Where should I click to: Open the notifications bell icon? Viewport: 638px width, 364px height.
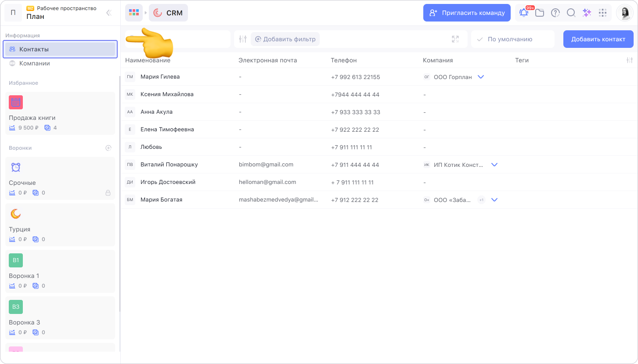click(523, 13)
